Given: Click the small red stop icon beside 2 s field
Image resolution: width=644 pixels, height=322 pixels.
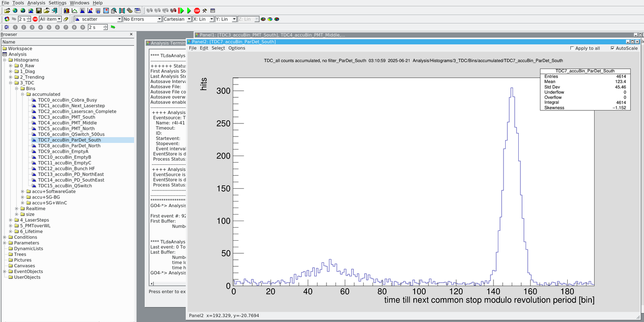Looking at the screenshot, I should 35,19.
